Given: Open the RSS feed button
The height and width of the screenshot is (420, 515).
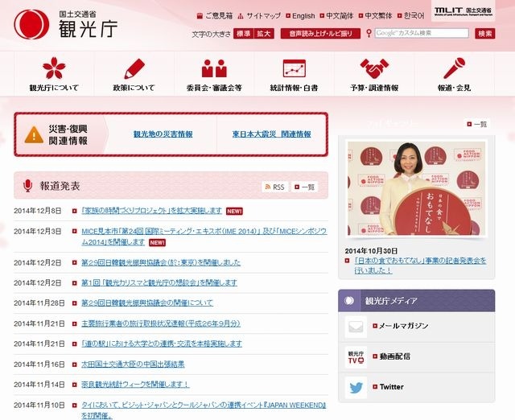Looking at the screenshot, I should (x=275, y=187).
